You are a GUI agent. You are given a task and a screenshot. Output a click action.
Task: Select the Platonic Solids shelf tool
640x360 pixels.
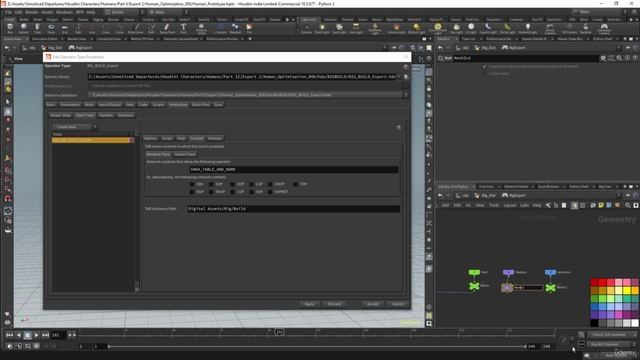[201, 29]
